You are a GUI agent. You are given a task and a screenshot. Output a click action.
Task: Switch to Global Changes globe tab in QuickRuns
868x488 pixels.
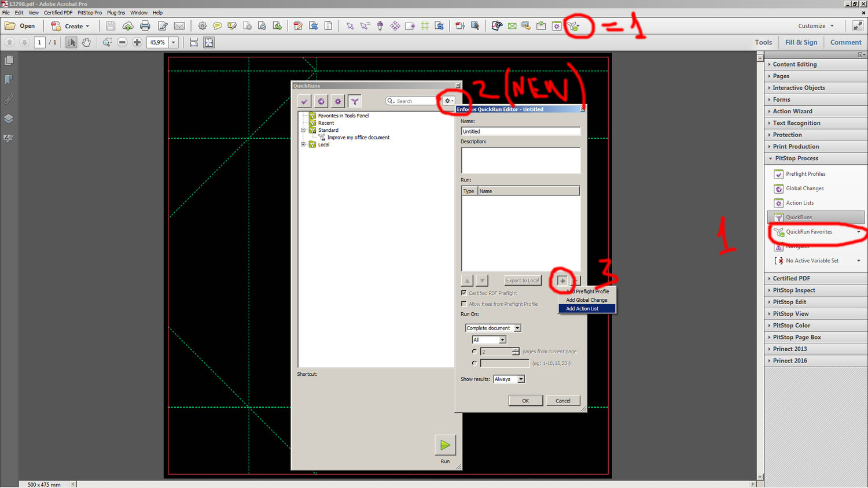point(321,101)
